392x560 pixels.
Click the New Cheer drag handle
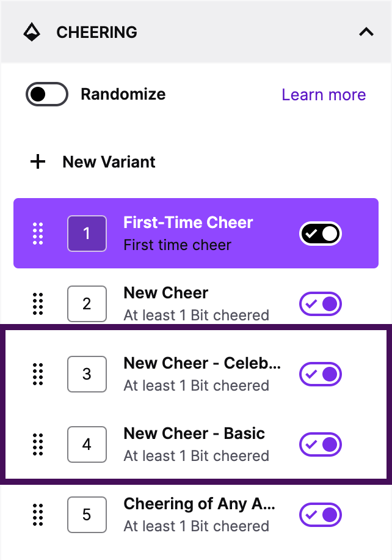point(38,304)
